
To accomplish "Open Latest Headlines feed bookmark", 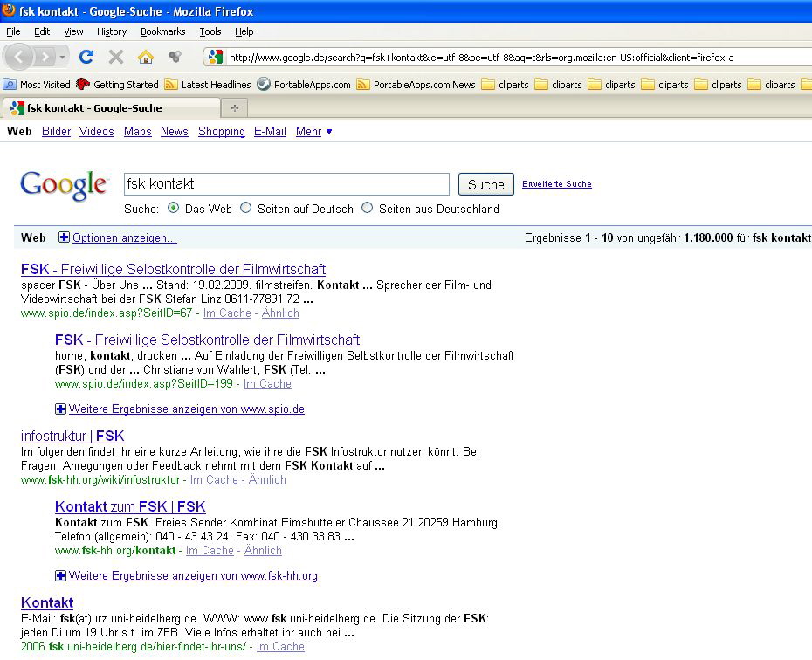I will tap(171, 85).
